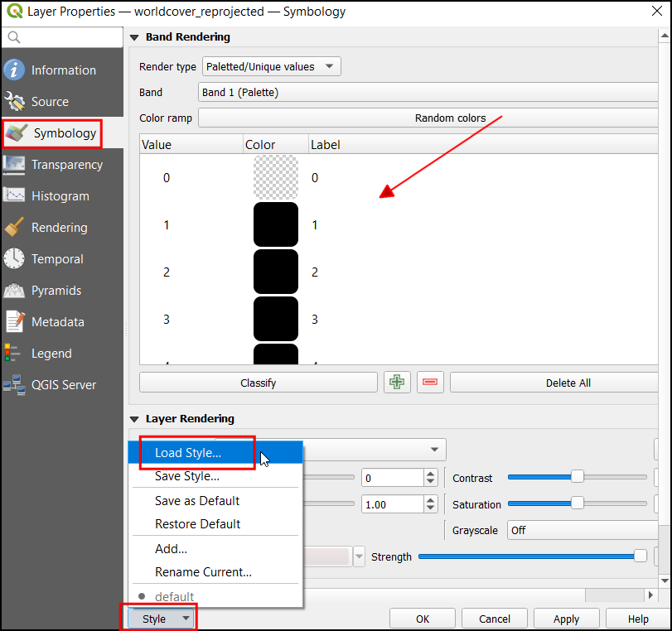Select the Source wrench icon
This screenshot has width=672, height=631.
coord(15,102)
